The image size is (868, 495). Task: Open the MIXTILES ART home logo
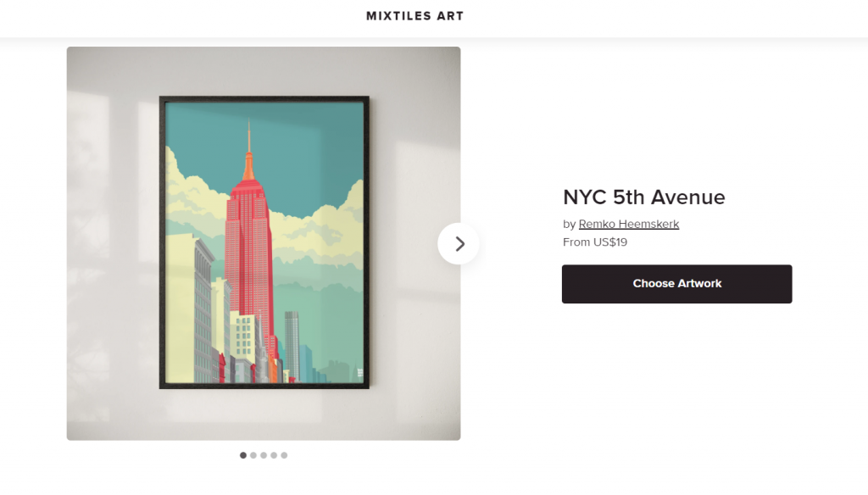pos(415,16)
